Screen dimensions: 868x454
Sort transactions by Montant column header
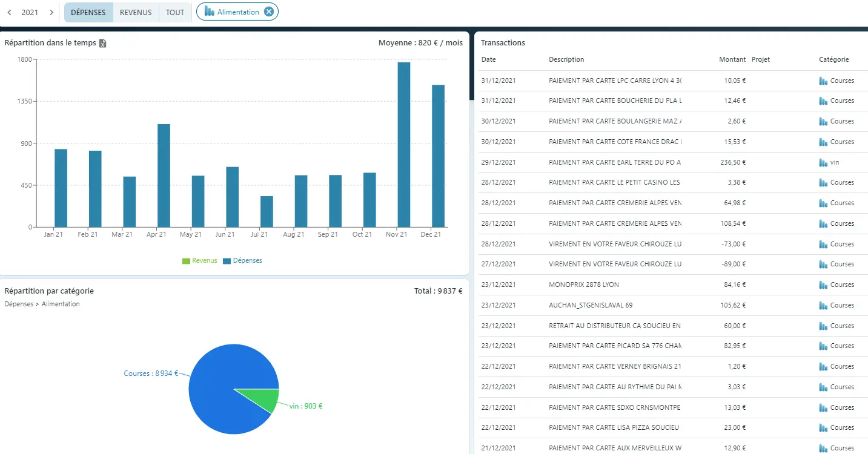(732, 60)
